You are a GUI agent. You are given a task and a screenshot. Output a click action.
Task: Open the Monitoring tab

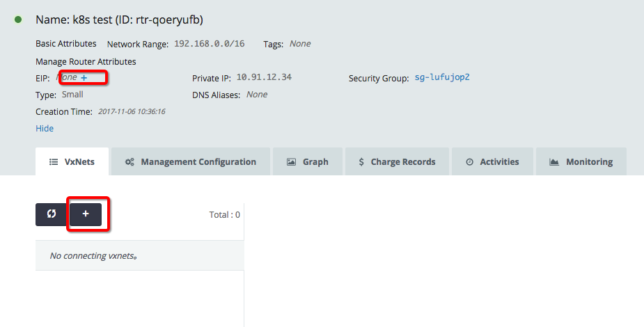click(x=581, y=161)
